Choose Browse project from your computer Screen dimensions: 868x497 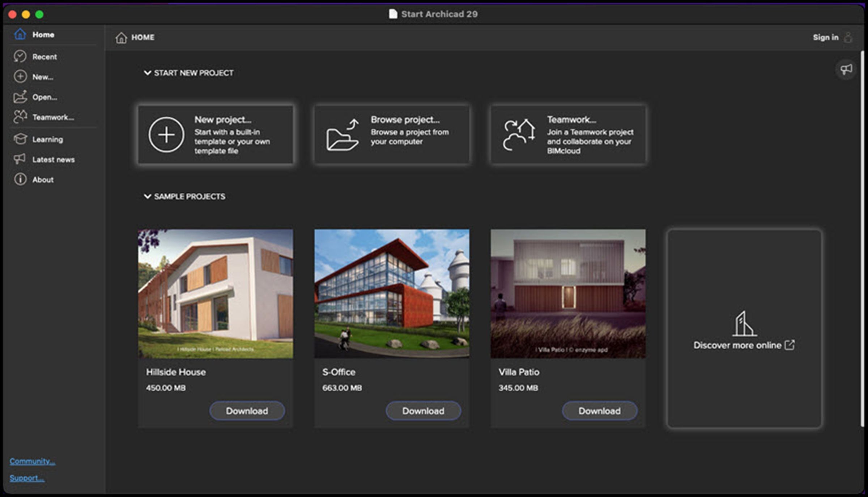click(392, 135)
